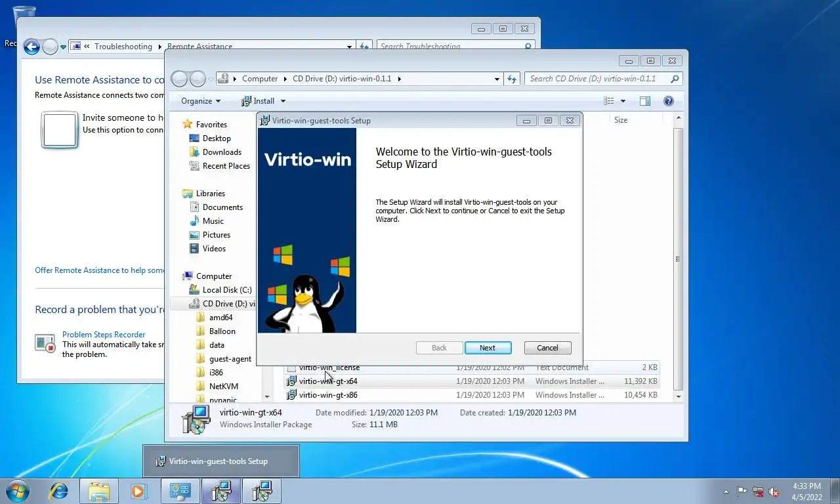Open the Organize menu in Explorer
The image size is (840, 504).
[x=201, y=101]
